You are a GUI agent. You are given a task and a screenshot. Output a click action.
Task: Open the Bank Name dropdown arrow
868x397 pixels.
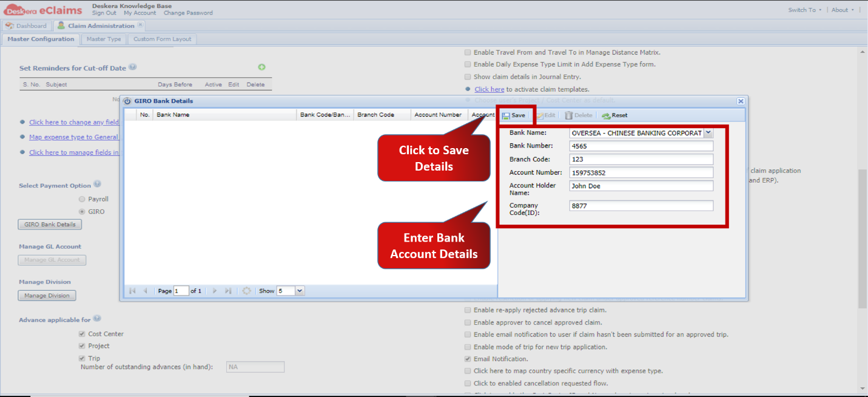coord(708,133)
